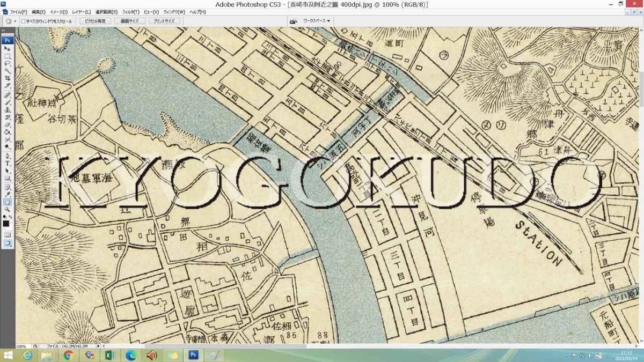Open the Windows Start button
This screenshot has width=644, height=362.
pyautogui.click(x=9, y=356)
